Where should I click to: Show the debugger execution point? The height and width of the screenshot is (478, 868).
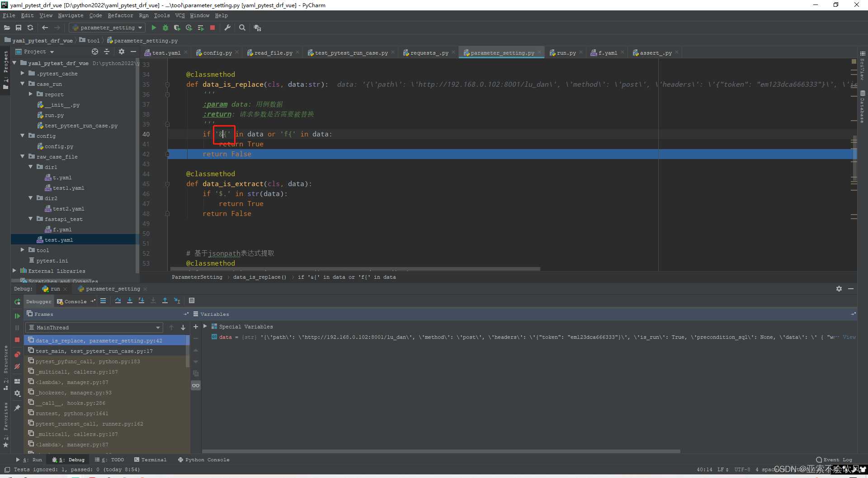[103, 301]
